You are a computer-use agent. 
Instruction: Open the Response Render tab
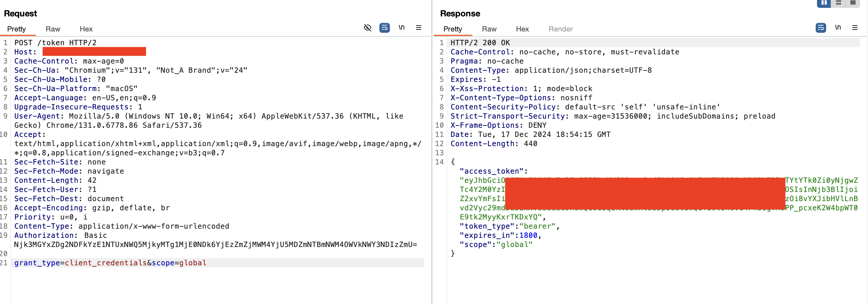pyautogui.click(x=561, y=29)
